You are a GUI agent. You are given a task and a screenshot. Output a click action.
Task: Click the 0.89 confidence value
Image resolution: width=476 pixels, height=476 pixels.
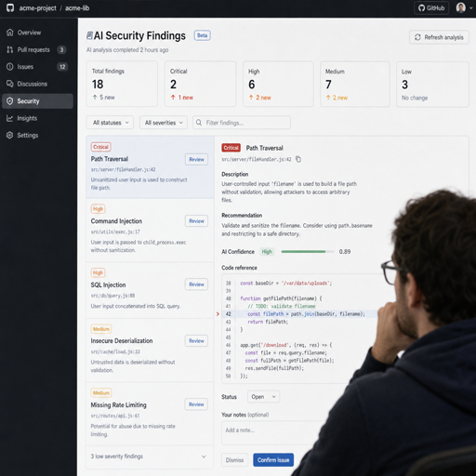pos(345,252)
